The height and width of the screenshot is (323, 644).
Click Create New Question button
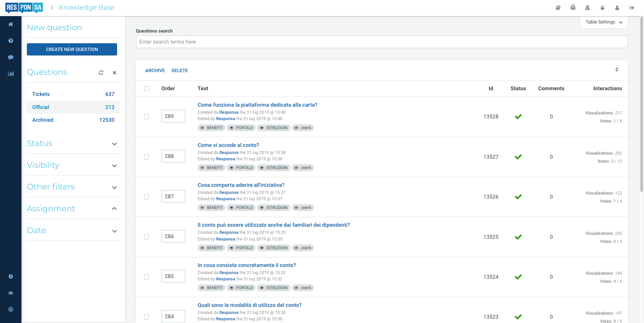pyautogui.click(x=72, y=49)
